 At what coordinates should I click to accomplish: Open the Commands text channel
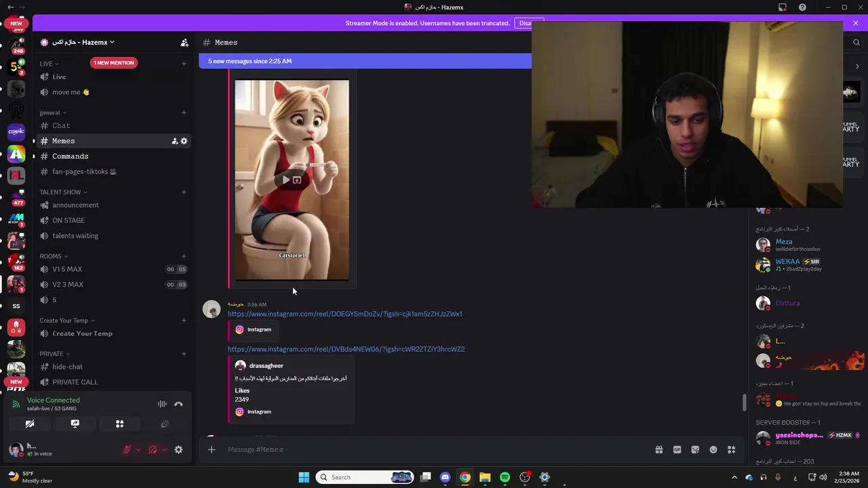click(x=113, y=156)
